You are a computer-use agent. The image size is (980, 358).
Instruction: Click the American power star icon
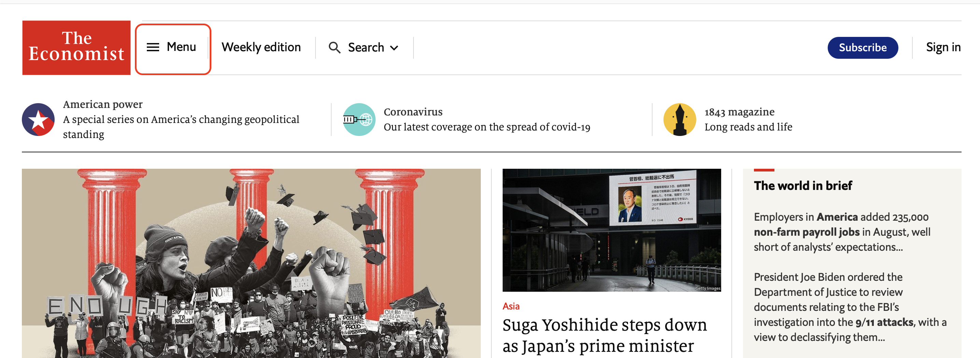tap(38, 120)
